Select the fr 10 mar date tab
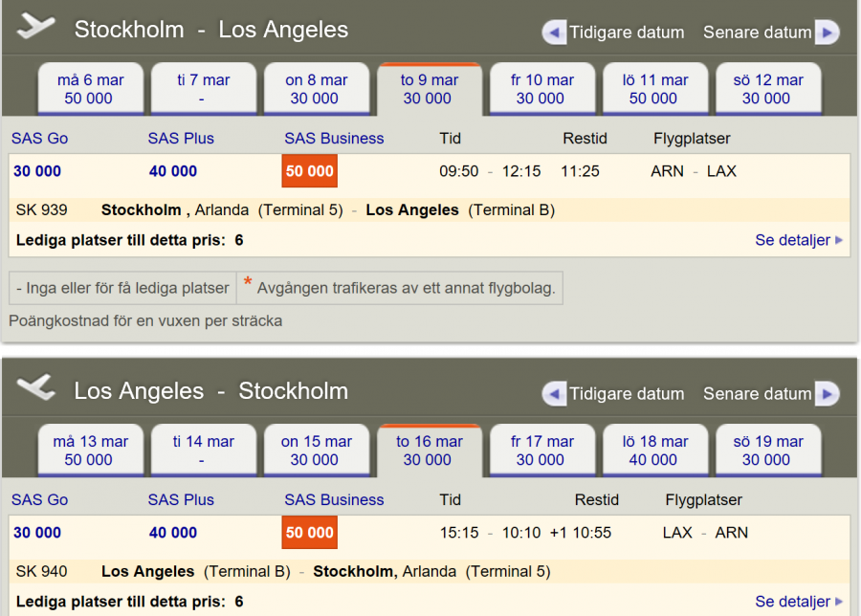The width and height of the screenshot is (861, 616). (x=541, y=89)
